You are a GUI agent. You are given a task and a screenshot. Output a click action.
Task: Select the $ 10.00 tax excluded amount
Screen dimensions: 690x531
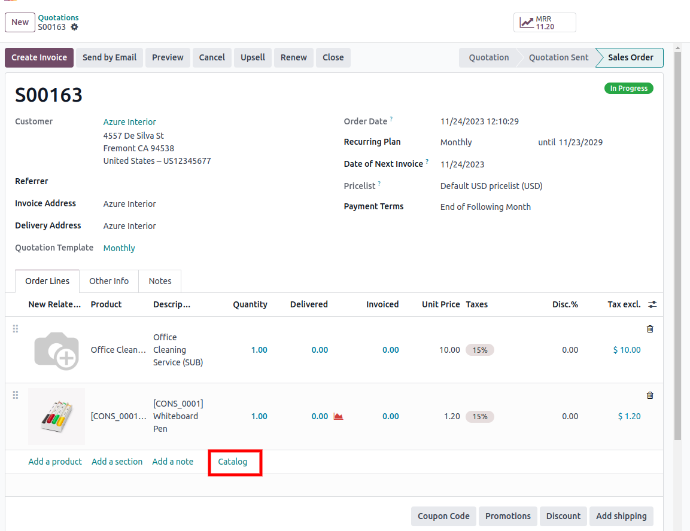tap(627, 350)
